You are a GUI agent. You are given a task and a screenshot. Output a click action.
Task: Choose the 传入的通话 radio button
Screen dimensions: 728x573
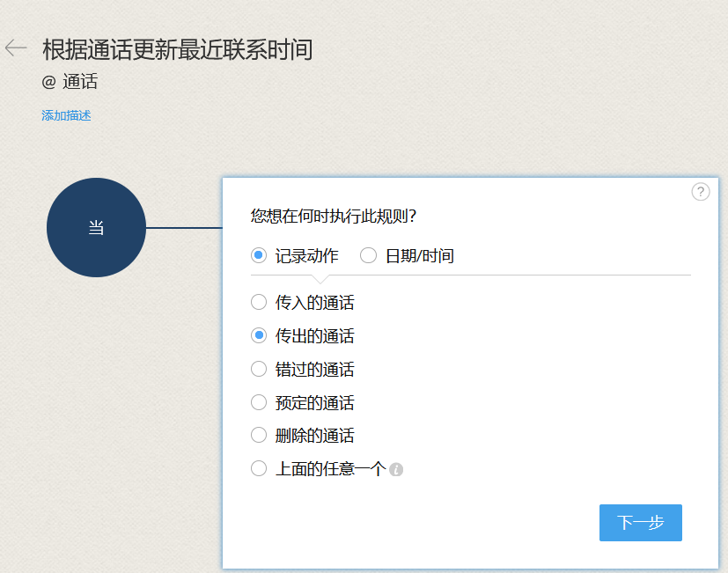[x=259, y=303]
